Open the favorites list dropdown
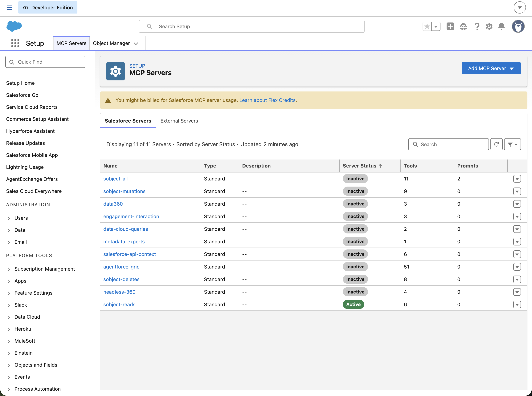Image resolution: width=532 pixels, height=396 pixels. [x=436, y=26]
